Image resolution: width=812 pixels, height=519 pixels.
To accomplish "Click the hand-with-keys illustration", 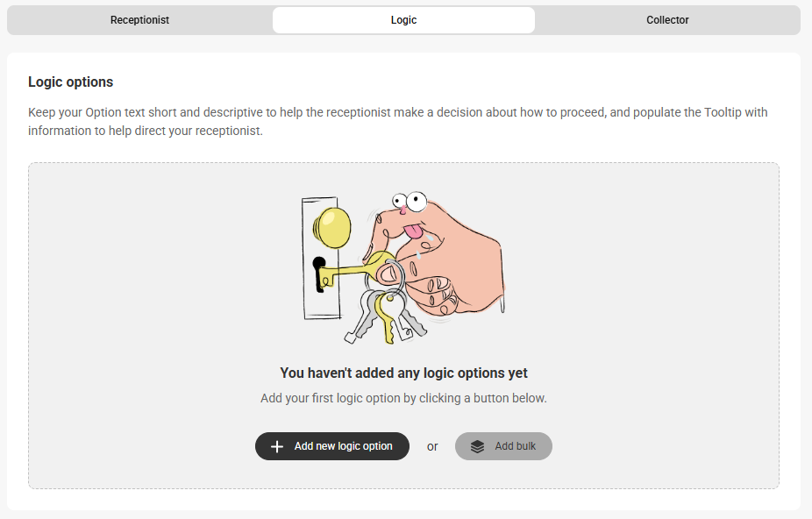I will click(x=403, y=267).
